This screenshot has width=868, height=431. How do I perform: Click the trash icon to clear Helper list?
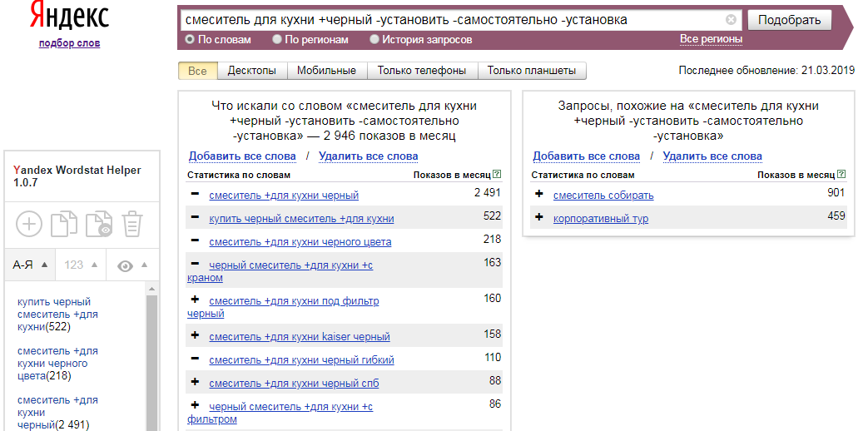(132, 224)
